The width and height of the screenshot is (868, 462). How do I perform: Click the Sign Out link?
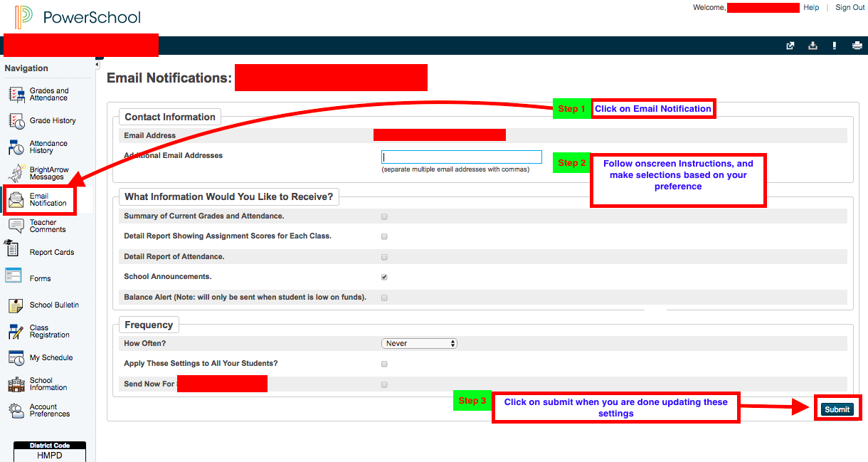(x=850, y=7)
